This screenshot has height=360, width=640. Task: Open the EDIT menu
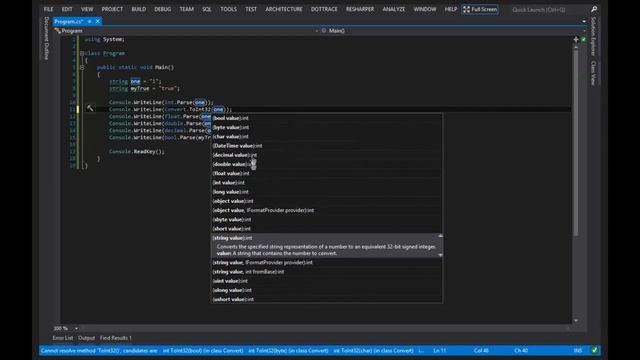pos(67,9)
